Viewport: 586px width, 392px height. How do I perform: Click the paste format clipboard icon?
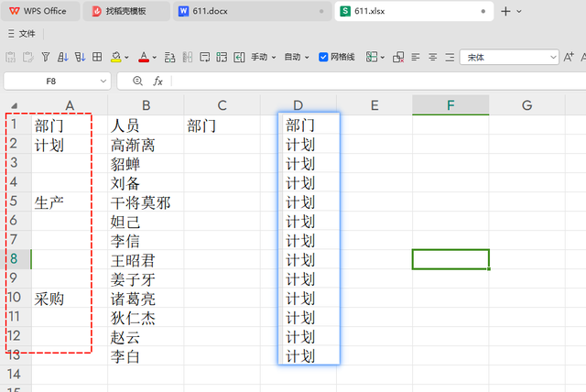point(28,57)
